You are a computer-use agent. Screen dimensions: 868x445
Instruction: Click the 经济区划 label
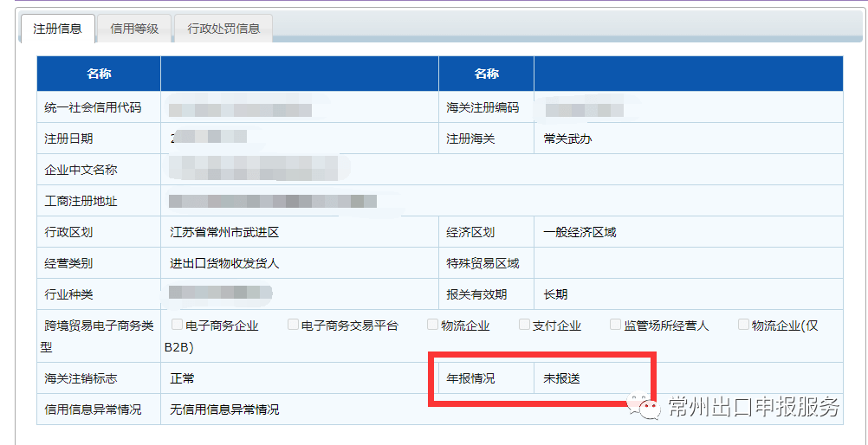[470, 232]
